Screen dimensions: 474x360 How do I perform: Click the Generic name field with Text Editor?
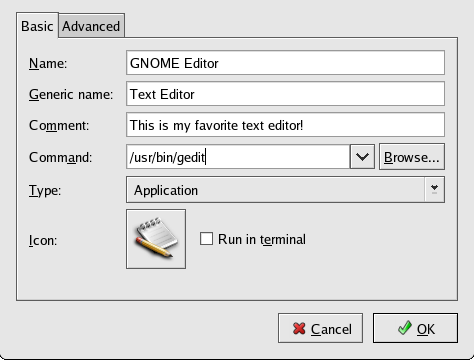point(285,94)
